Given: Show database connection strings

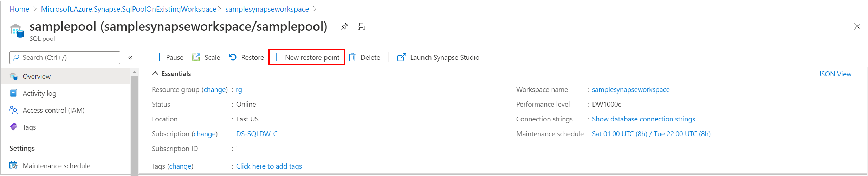Looking at the screenshot, I should 643,119.
